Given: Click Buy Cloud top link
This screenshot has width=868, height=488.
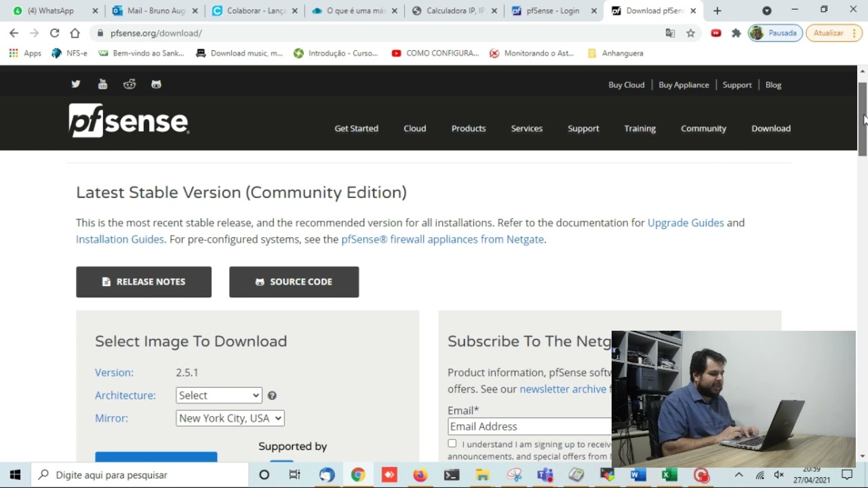Looking at the screenshot, I should [x=627, y=85].
